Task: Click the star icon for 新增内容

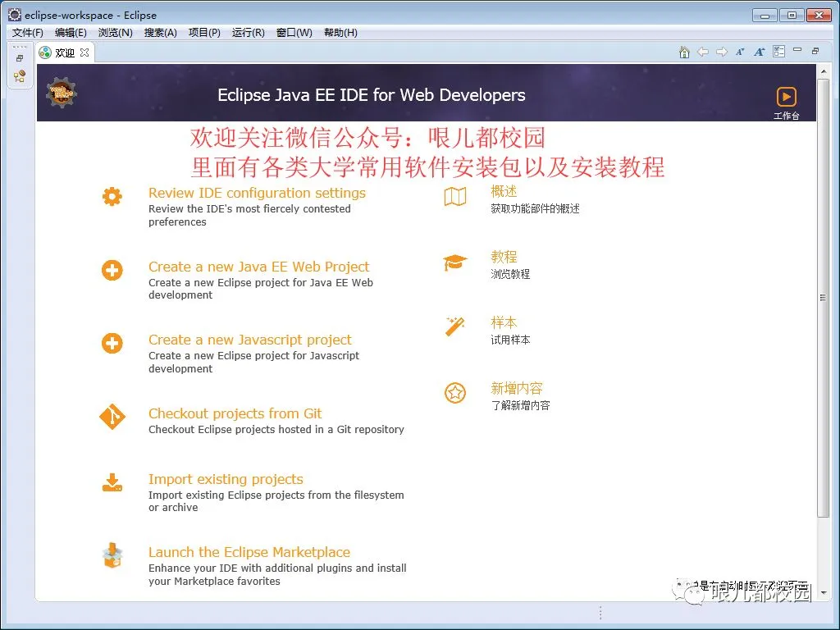Action: 454,393
